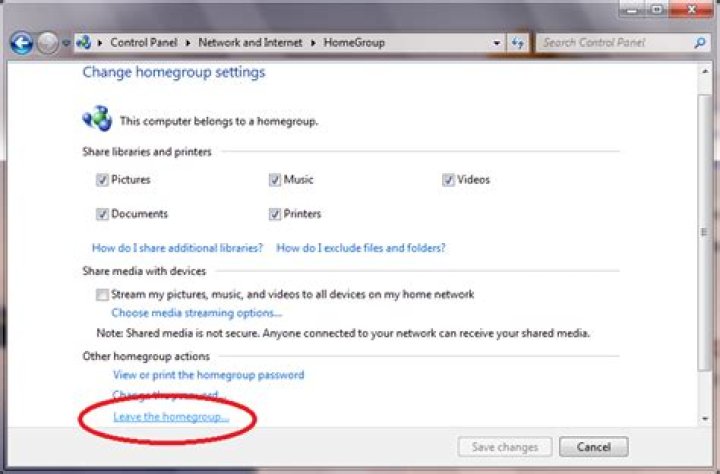Expand arrow before Control Panel breadcrumb
Viewport: 720px width, 474px height.
pos(100,43)
